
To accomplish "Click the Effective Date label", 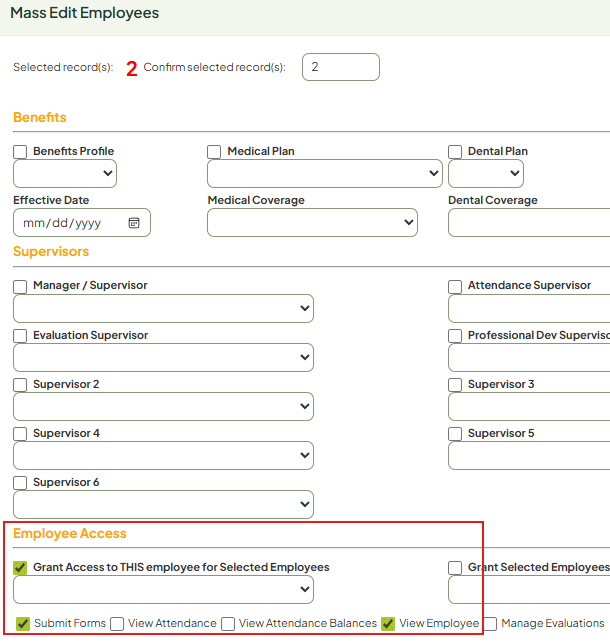I will click(x=51, y=200).
